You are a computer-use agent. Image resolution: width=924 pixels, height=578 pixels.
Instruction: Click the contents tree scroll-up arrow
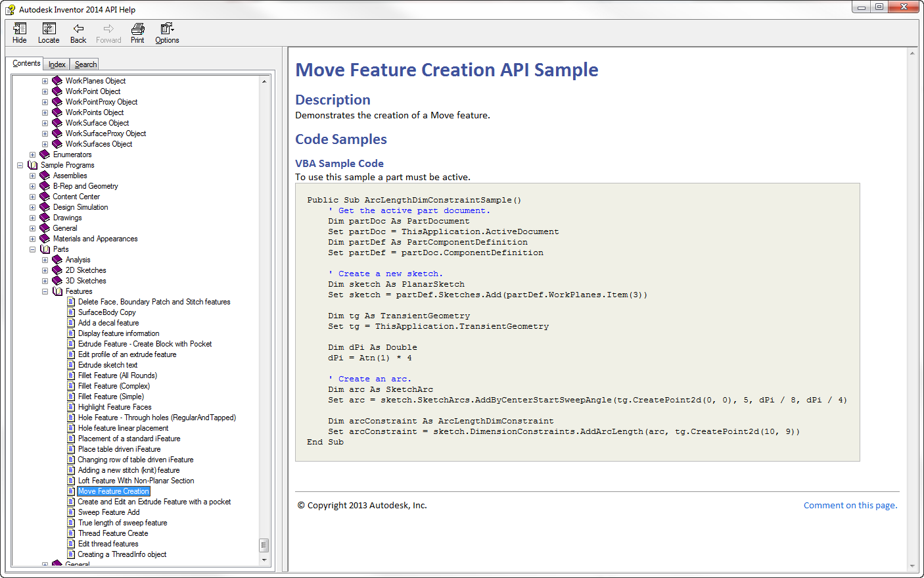(x=264, y=82)
